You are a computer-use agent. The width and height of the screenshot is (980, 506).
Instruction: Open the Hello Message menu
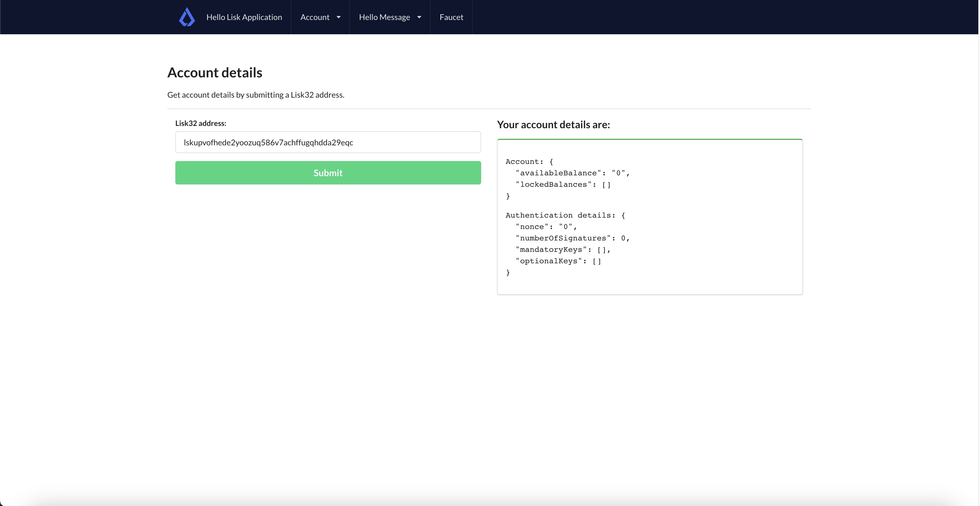(x=390, y=17)
